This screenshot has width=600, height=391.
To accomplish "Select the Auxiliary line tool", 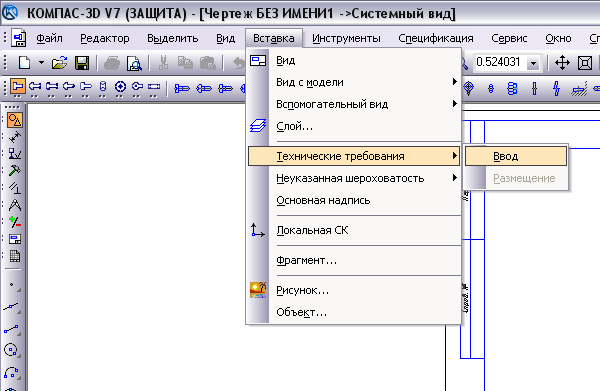I will coord(12,307).
